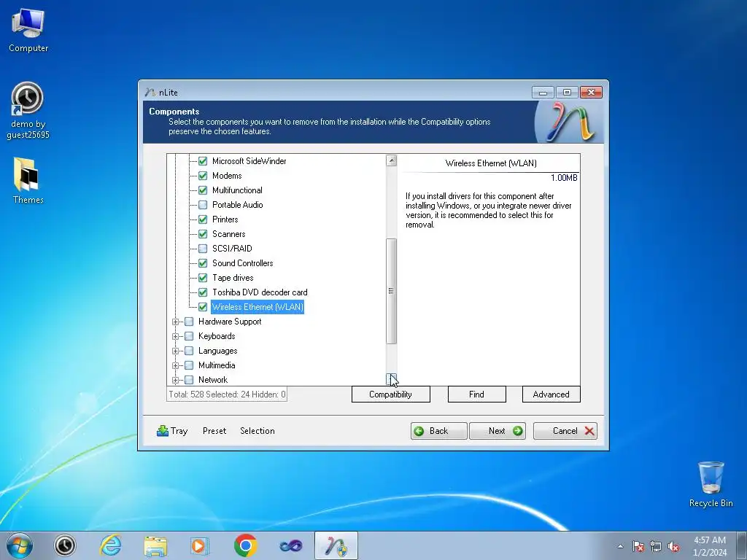The image size is (747, 560).
Task: Click the Windows Start orb
Action: pos(20,545)
